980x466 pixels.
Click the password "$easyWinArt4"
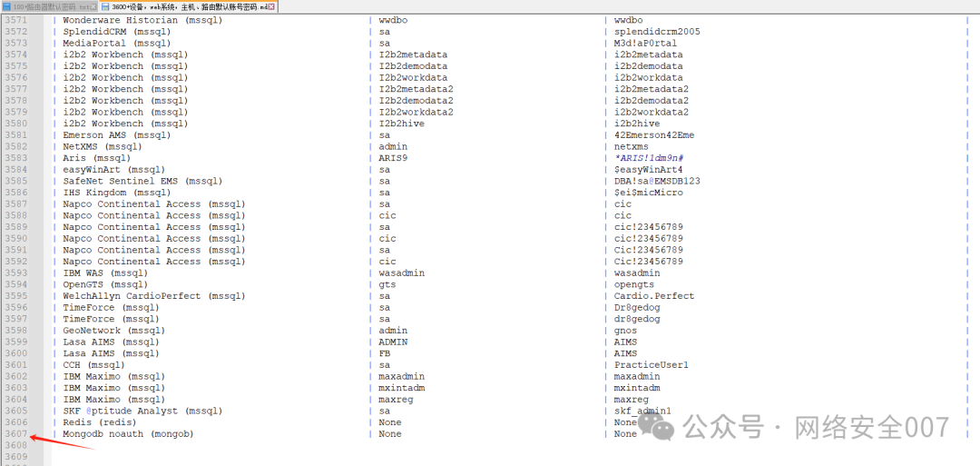tap(649, 170)
